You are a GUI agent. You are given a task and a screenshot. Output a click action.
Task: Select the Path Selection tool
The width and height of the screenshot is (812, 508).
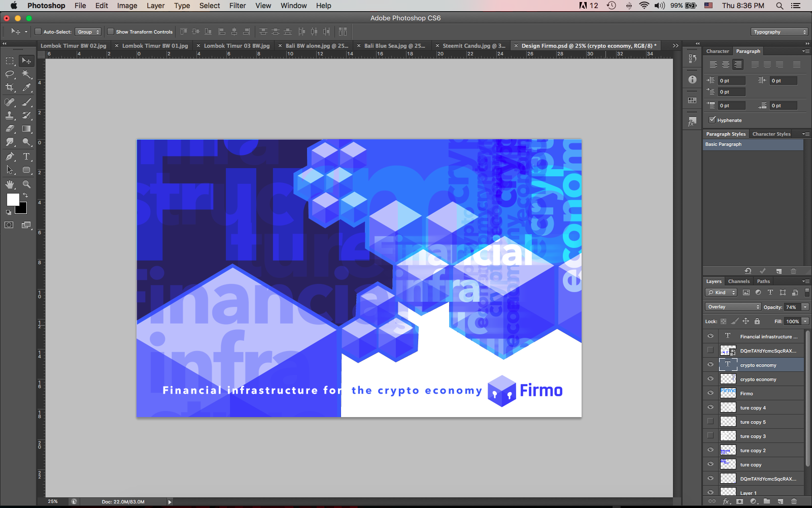point(10,170)
